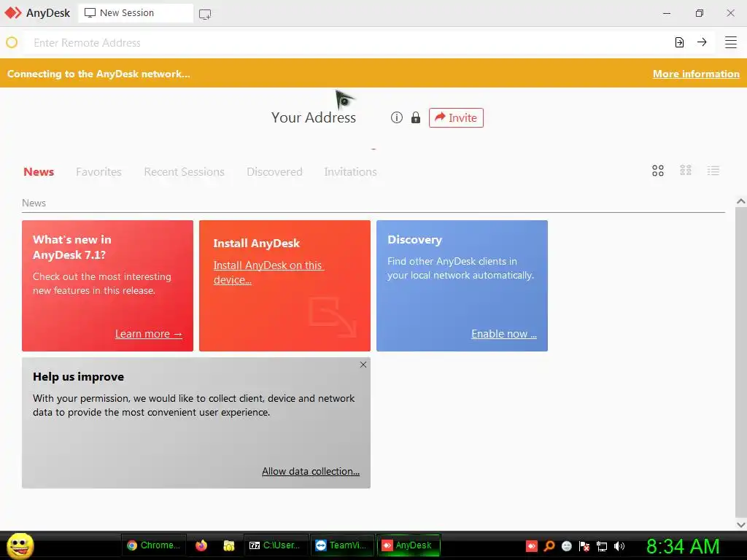This screenshot has height=560, width=747.
Task: Focus the Enter Remote Address field
Action: (348, 43)
